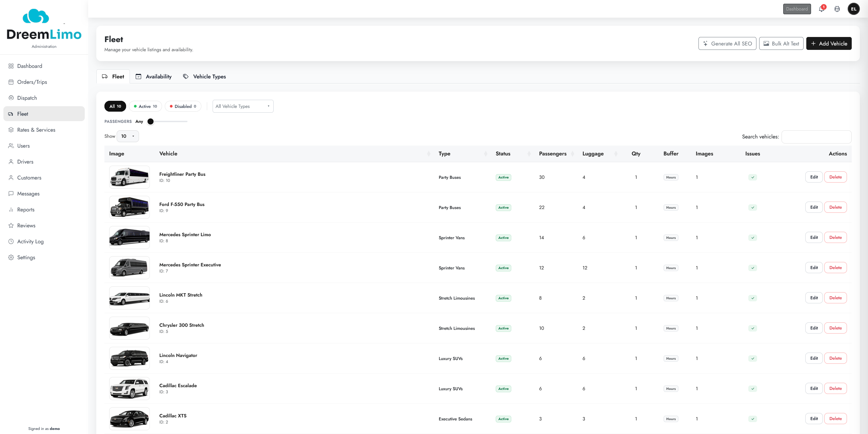868x434 pixels.
Task: Switch to the Vehicle Types tab
Action: pyautogui.click(x=204, y=76)
